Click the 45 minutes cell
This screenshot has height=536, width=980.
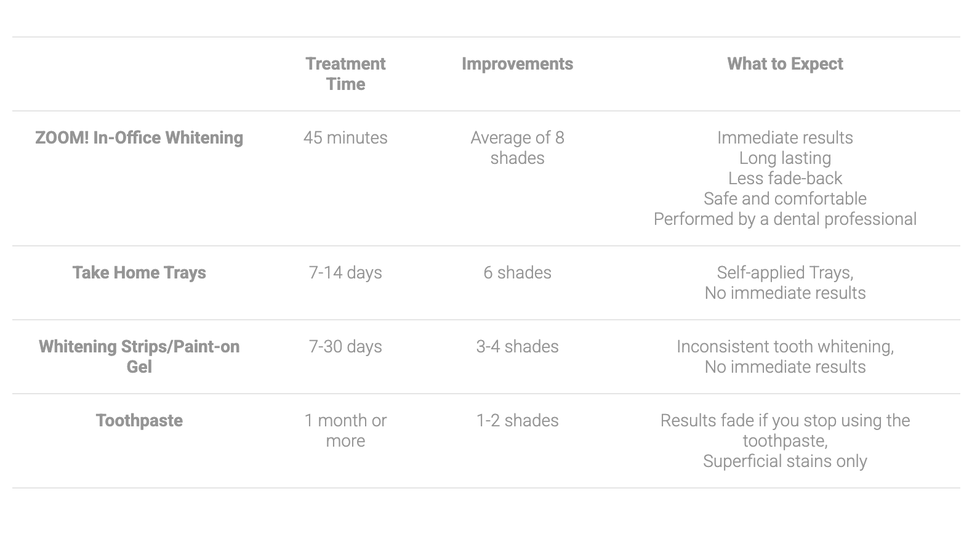[345, 137]
